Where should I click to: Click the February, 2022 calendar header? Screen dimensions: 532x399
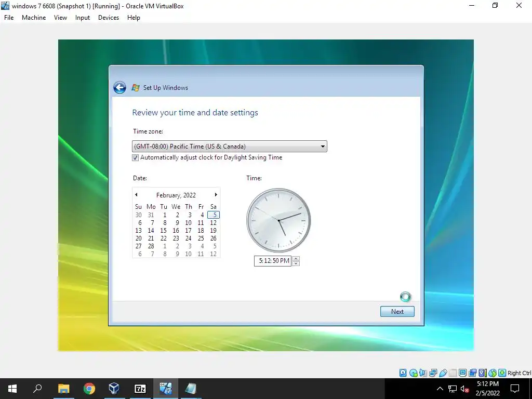tap(176, 195)
